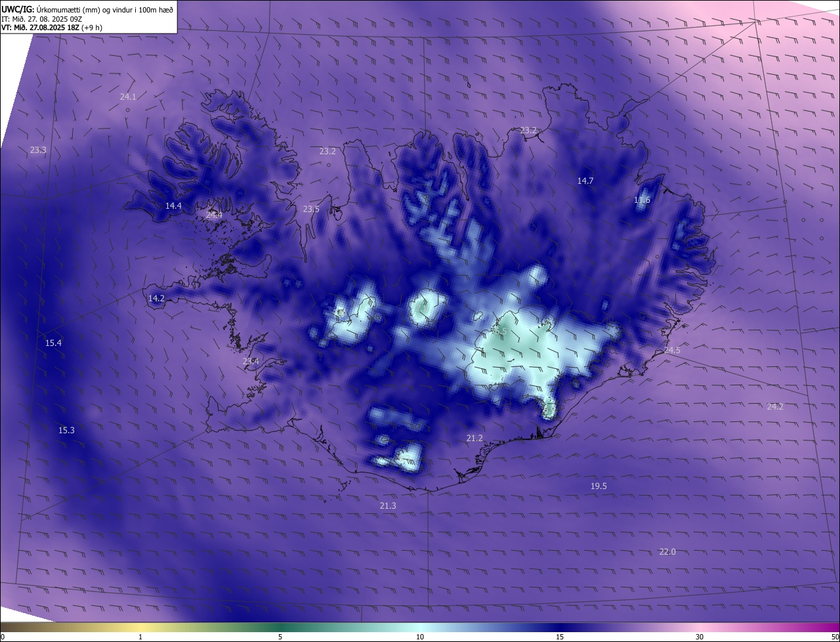Click the 19.5 value label on the map
This screenshot has width=840, height=642.
(598, 486)
